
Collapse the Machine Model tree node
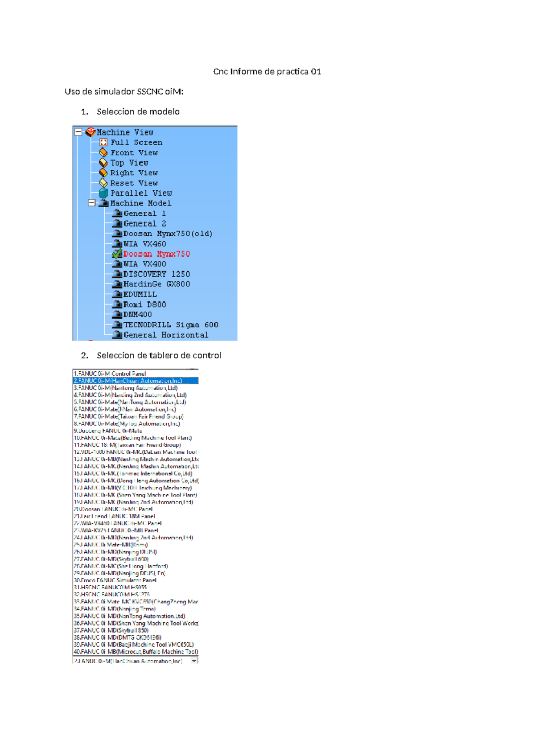pos(91,203)
